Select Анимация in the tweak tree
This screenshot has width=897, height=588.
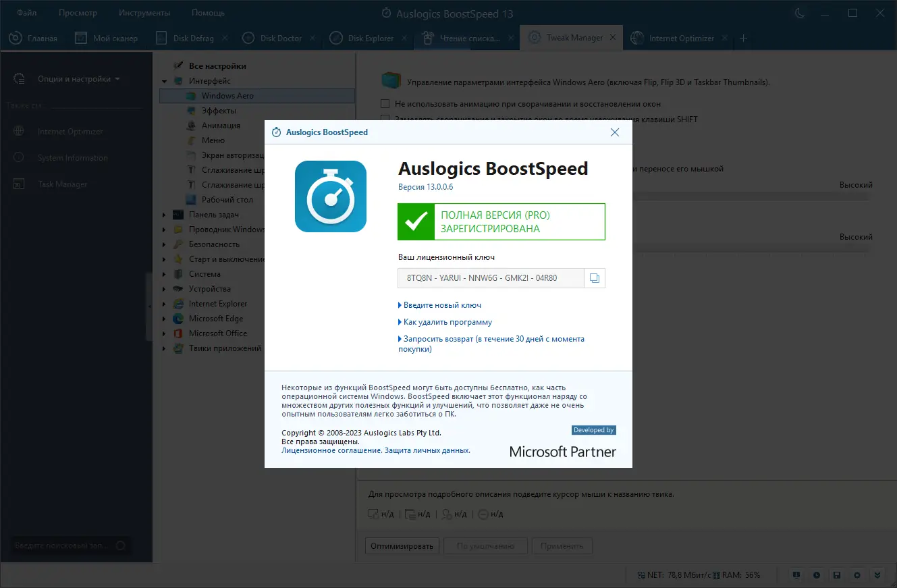(221, 126)
